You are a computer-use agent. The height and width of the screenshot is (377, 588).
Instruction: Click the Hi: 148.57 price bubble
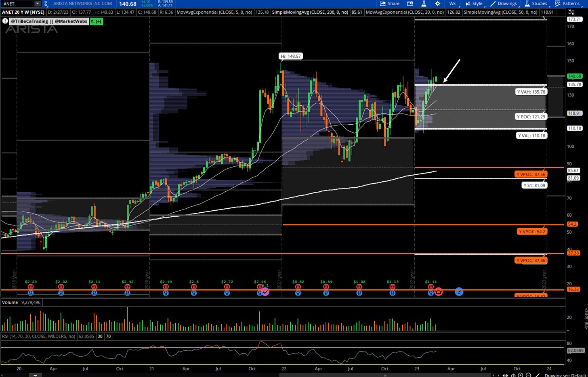tap(291, 57)
